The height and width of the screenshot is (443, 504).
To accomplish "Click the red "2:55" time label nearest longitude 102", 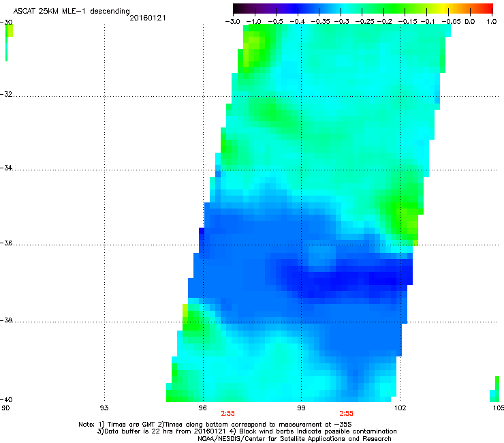I will (x=346, y=414).
